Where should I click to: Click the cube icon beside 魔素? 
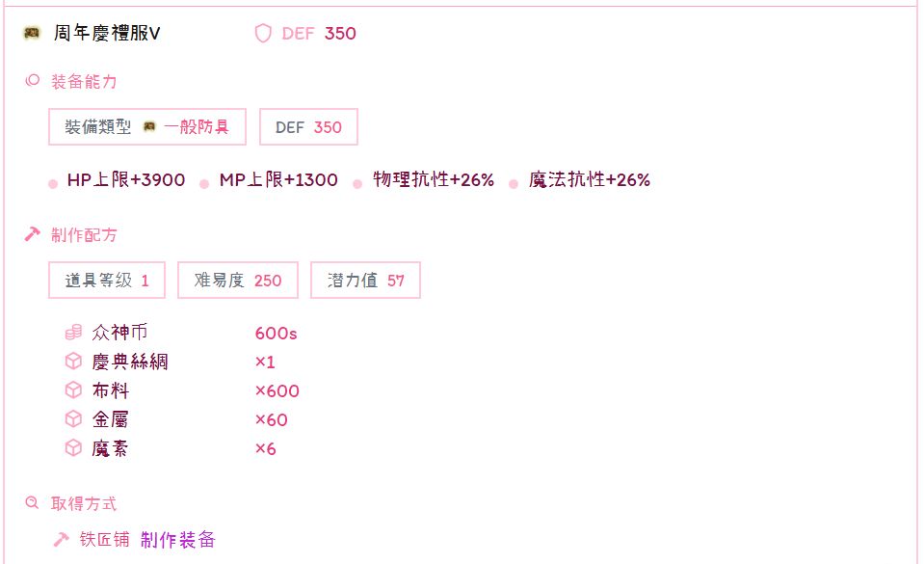73,448
